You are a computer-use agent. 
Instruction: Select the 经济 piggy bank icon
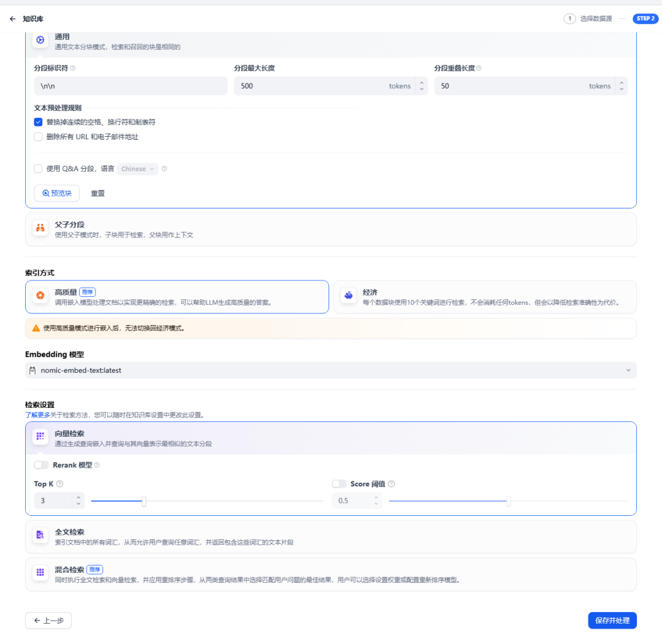click(349, 296)
